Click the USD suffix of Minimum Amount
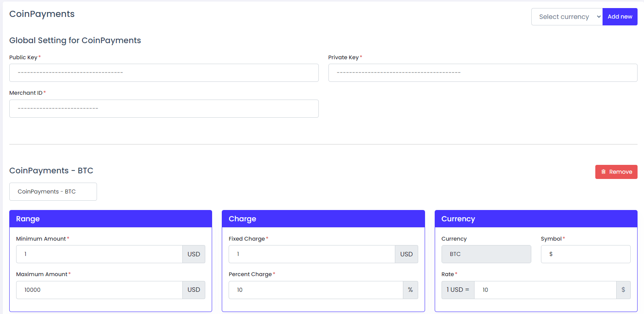644x314 pixels. point(194,254)
